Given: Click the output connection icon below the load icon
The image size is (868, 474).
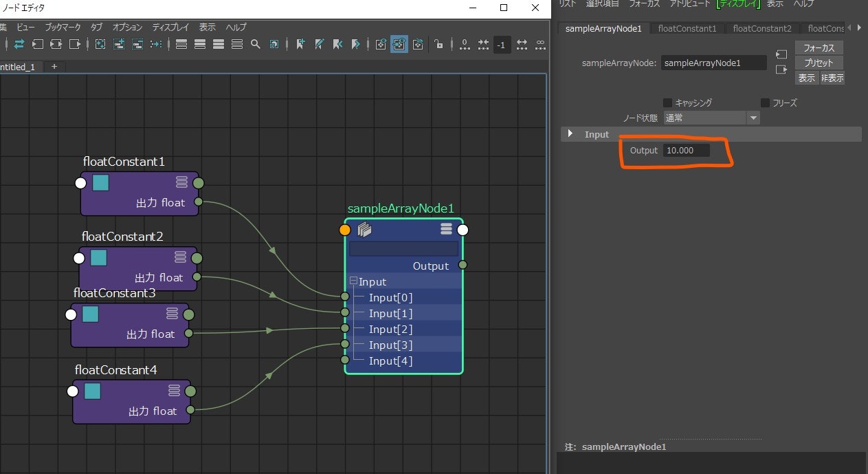Looking at the screenshot, I should point(781,69).
